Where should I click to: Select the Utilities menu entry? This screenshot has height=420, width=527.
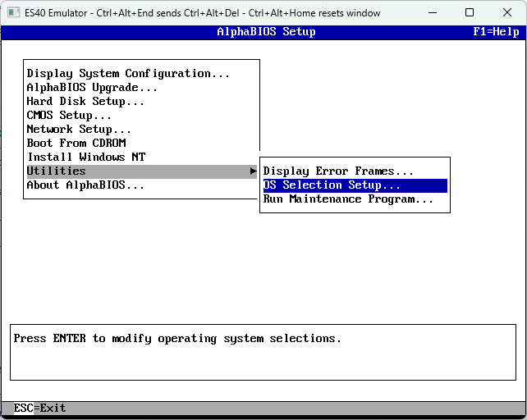pyautogui.click(x=141, y=171)
